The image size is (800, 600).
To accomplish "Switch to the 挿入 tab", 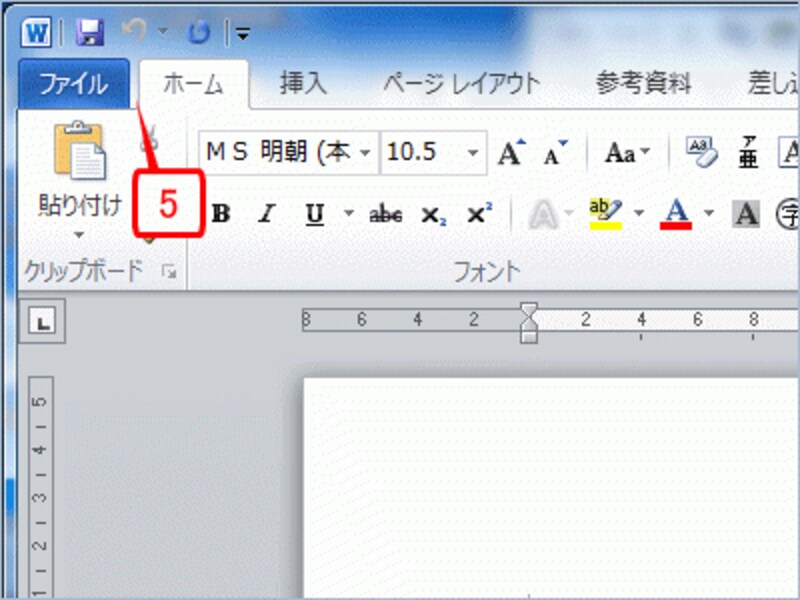I will click(305, 84).
